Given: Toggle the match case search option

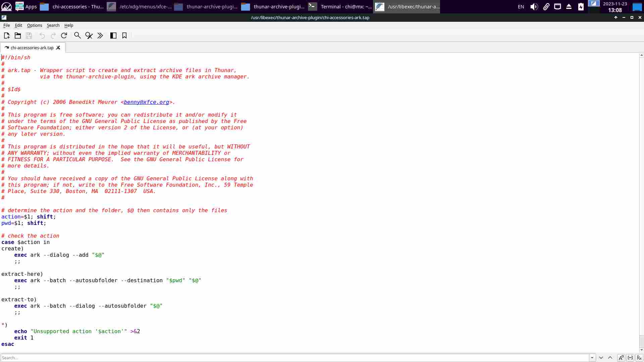Looking at the screenshot, I should (x=621, y=358).
